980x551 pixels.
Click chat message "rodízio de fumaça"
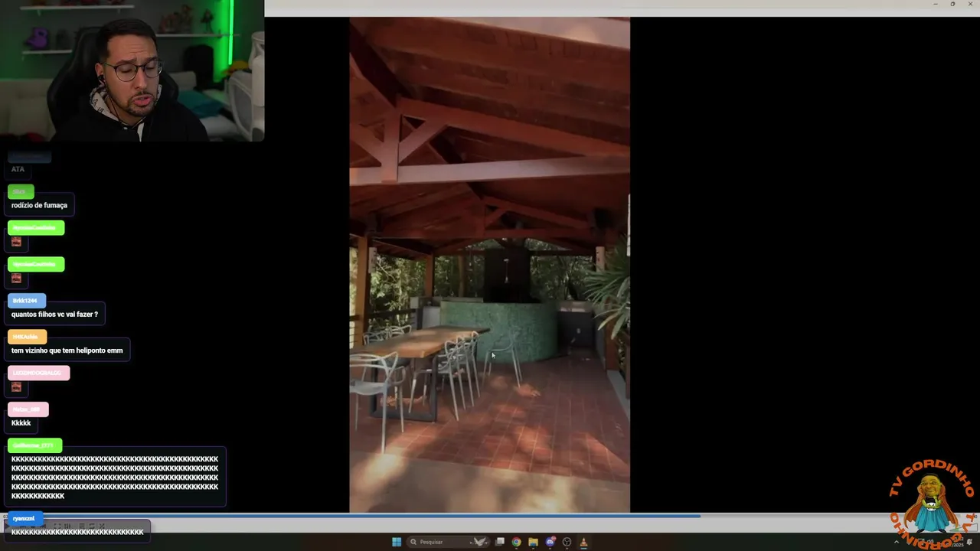pos(39,205)
